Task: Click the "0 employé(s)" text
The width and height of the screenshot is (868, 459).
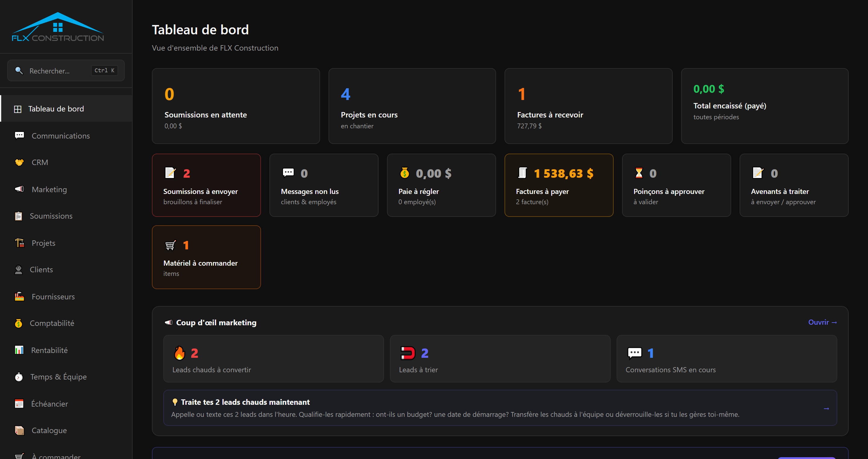Action: 417,202
